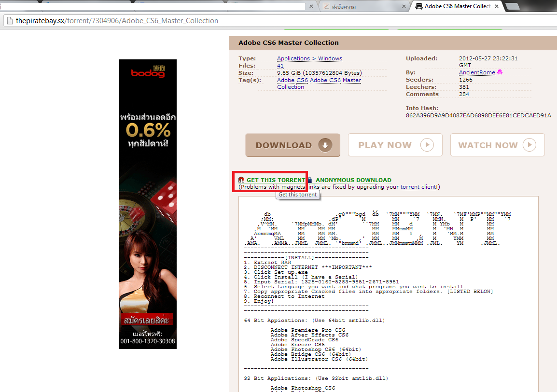Close the leftmost visible untitled tab
This screenshot has width=557, height=392.
311,6
